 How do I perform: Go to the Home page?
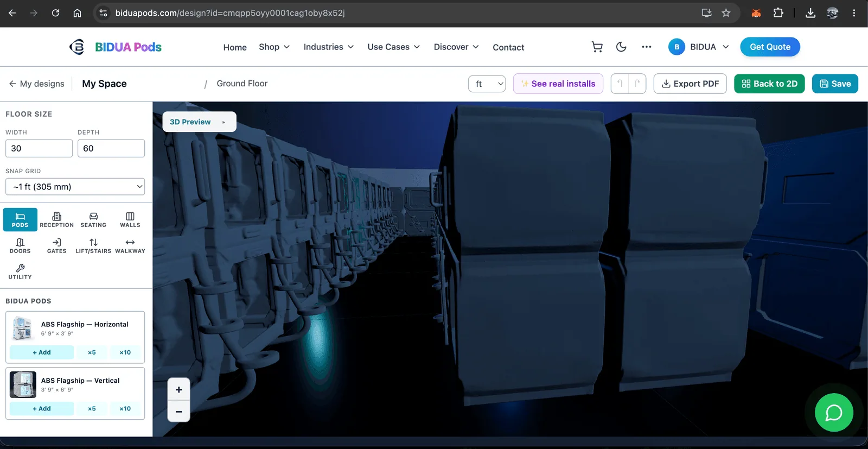[x=235, y=47]
